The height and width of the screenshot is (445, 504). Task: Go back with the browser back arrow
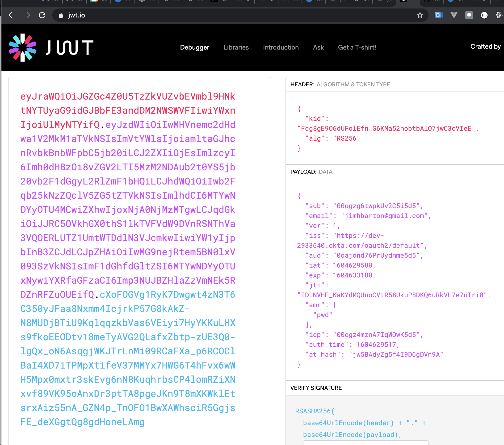[x=12, y=15]
